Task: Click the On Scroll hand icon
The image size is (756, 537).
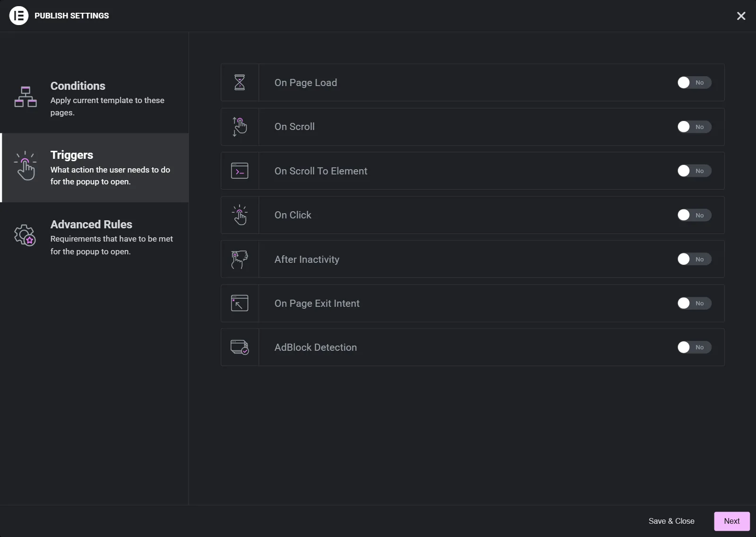Action: (x=240, y=127)
